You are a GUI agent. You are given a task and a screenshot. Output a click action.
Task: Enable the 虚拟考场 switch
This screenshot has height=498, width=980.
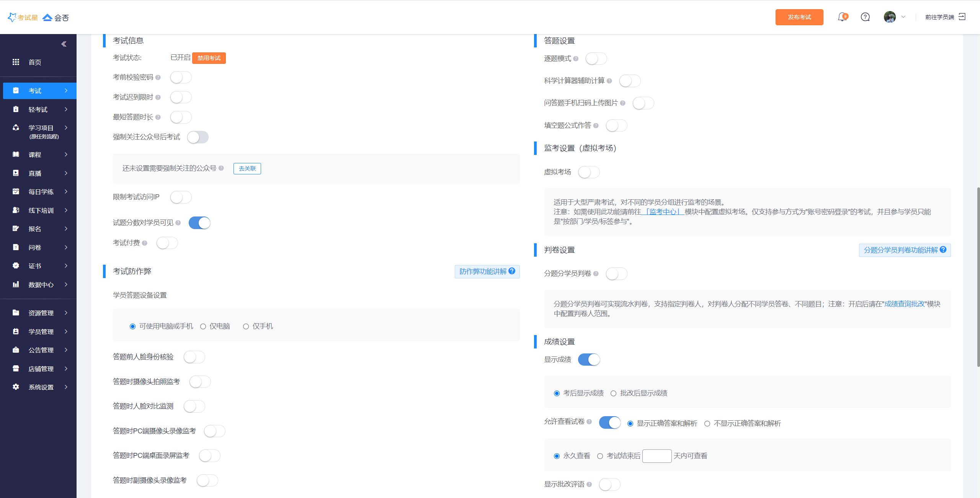[x=589, y=172]
